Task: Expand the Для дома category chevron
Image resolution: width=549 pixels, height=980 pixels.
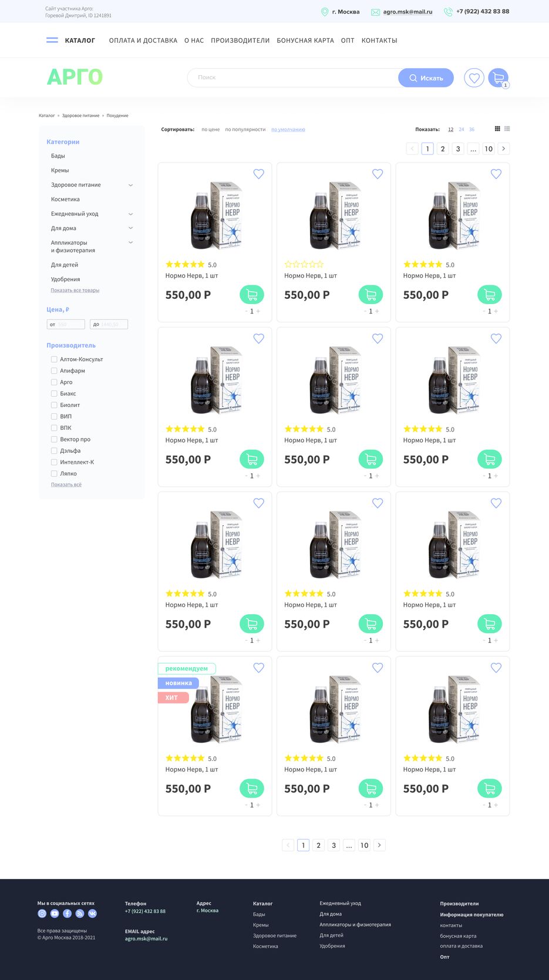Action: [130, 228]
